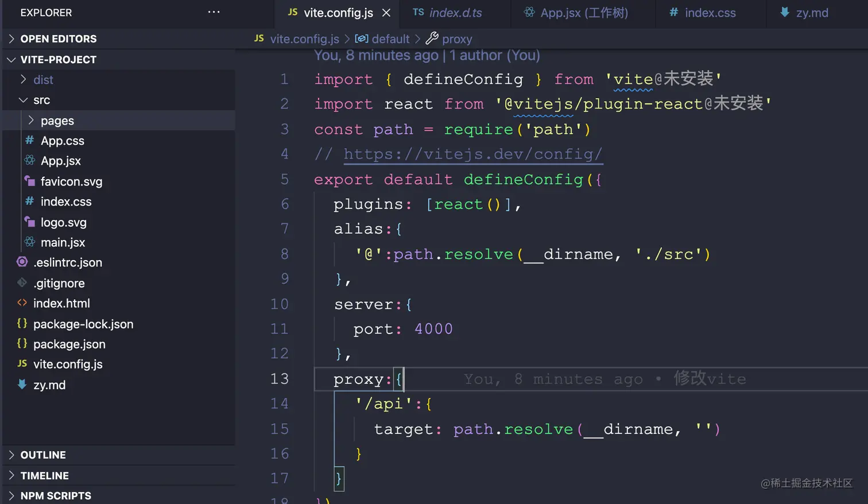Screen dimensions: 868x504
Task: Click the 'require' call on line 3
Action: [479, 129]
